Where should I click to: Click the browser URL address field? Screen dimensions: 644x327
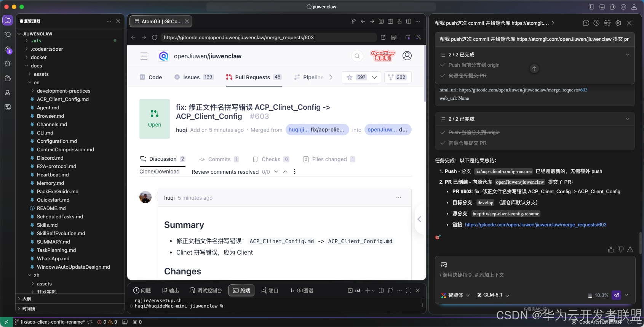268,37
